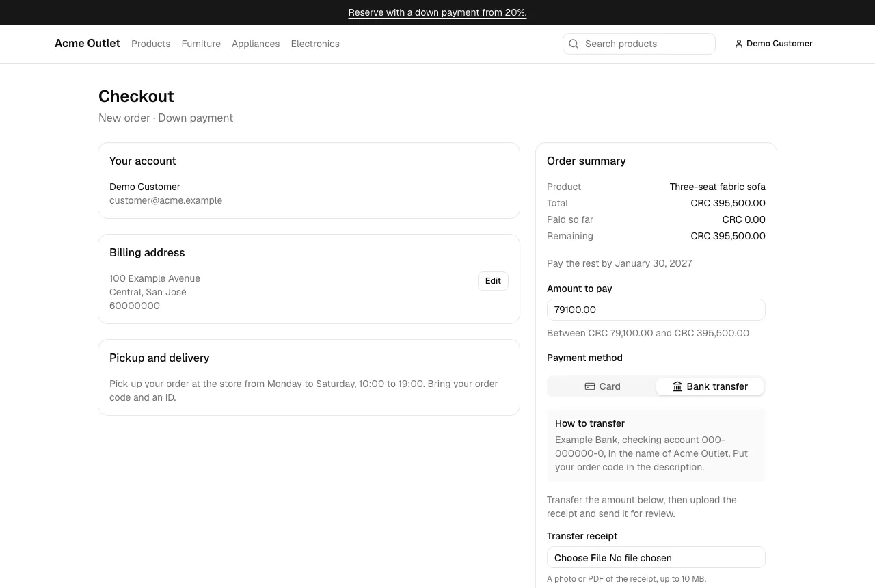Click the "customer@acme.example" email text
The height and width of the screenshot is (588, 875).
click(165, 200)
